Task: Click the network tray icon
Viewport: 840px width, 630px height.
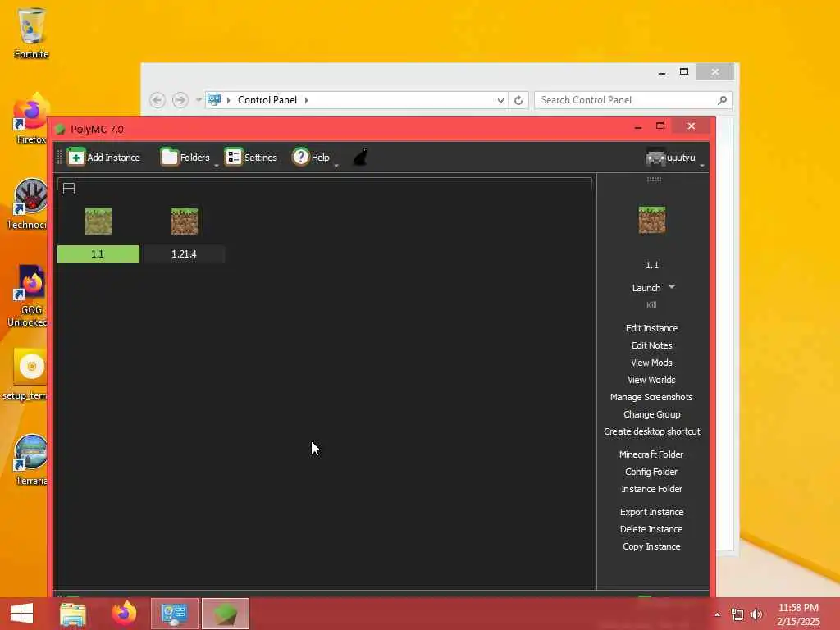Action: tap(737, 614)
